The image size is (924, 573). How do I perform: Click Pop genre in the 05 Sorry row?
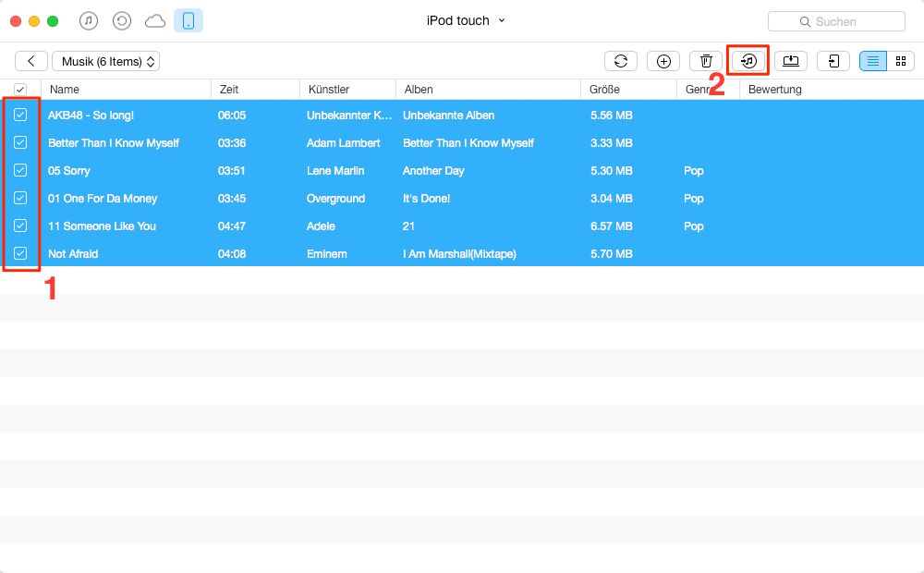[x=694, y=171]
